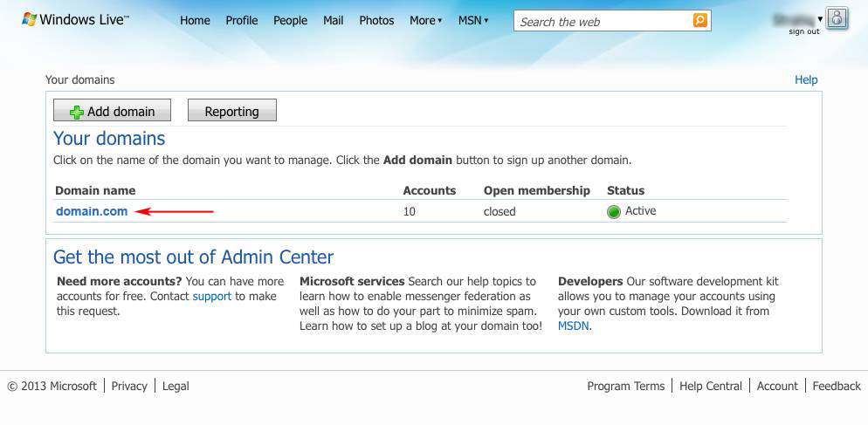This screenshot has width=868, height=425.
Task: Open Photos from the navigation
Action: (x=376, y=20)
